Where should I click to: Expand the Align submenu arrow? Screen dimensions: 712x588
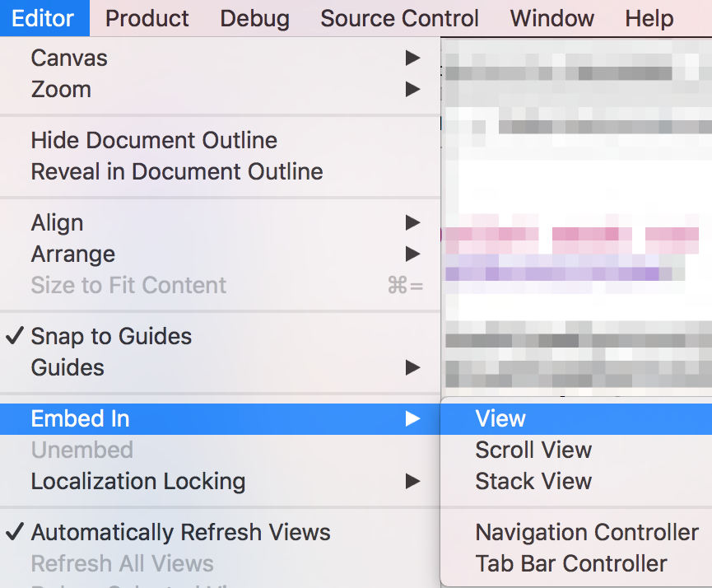tap(412, 222)
